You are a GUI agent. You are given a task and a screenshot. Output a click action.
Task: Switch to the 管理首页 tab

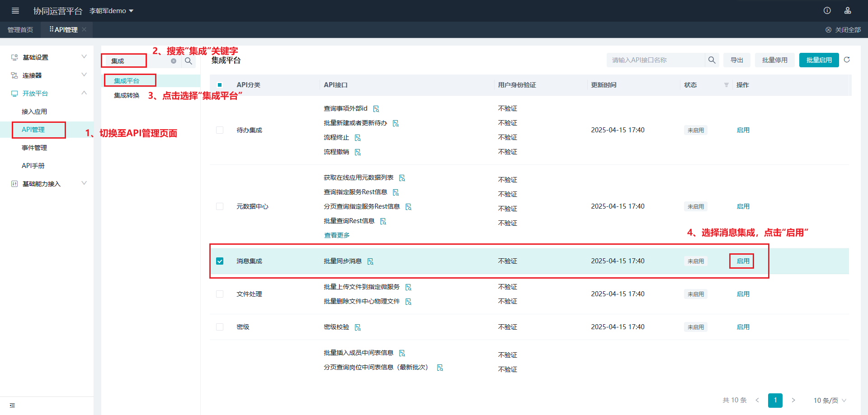(20, 30)
